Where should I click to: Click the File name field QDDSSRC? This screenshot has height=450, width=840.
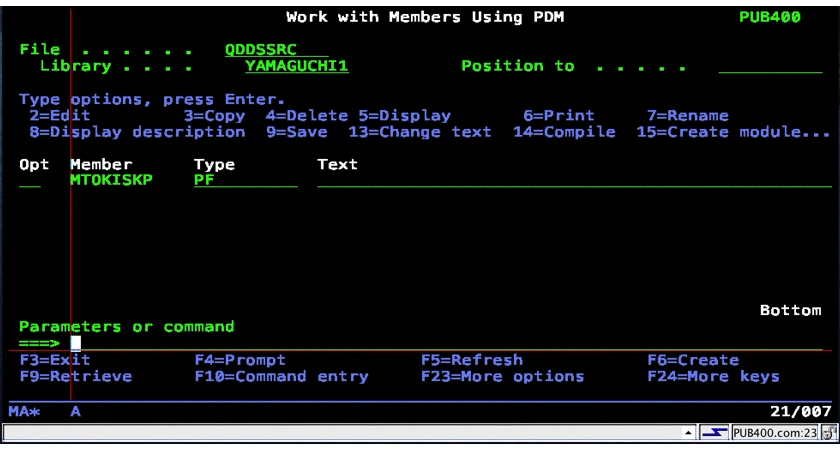pyautogui.click(x=276, y=50)
